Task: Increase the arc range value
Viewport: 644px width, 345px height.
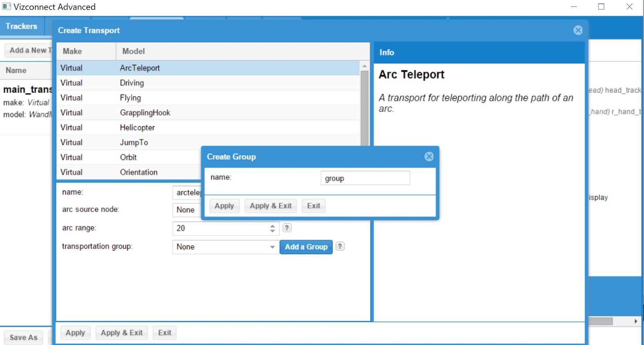Action: (272, 226)
